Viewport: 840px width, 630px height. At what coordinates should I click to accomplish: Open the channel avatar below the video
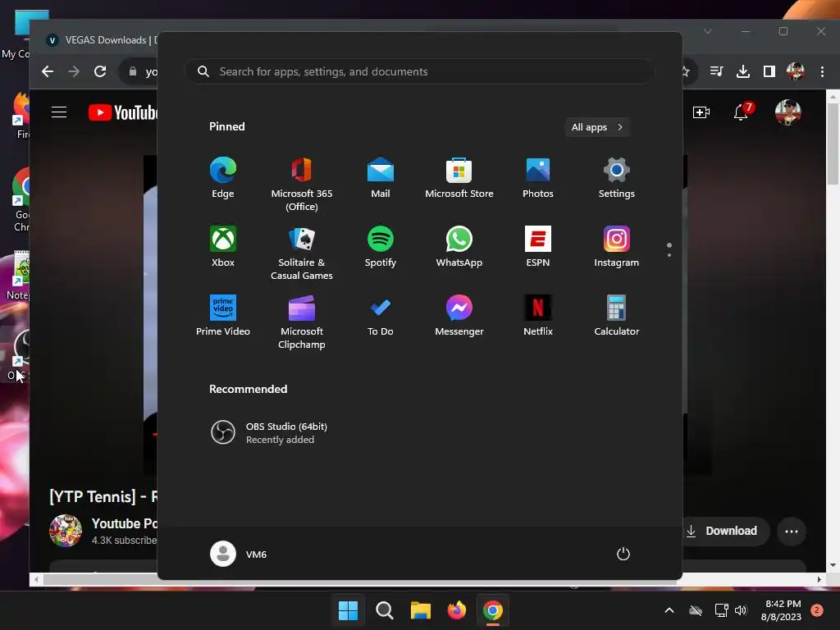pyautogui.click(x=66, y=531)
